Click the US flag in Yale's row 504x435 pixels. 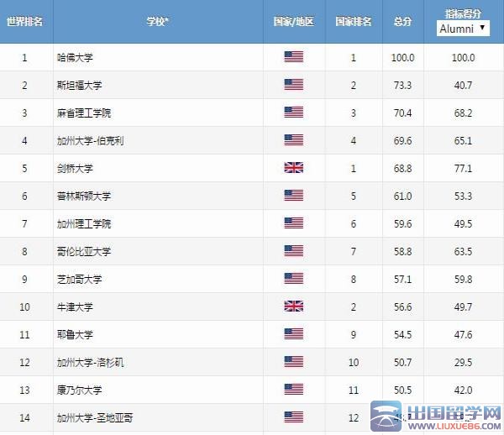point(293,334)
